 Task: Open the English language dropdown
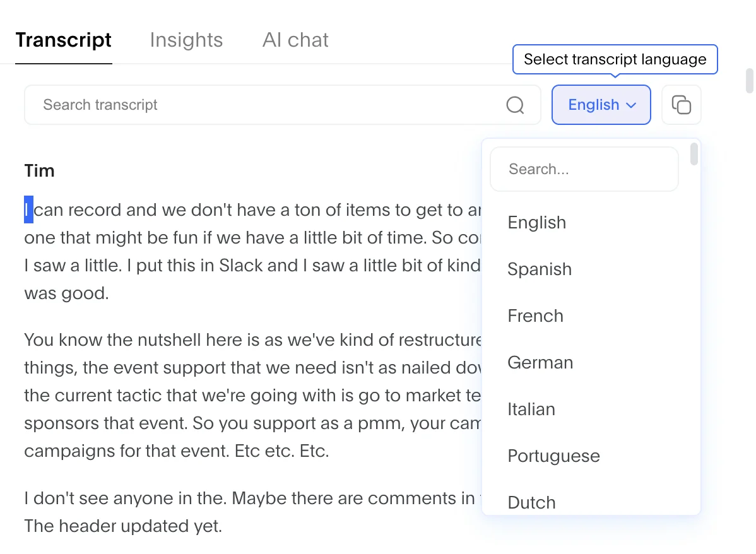(x=601, y=105)
